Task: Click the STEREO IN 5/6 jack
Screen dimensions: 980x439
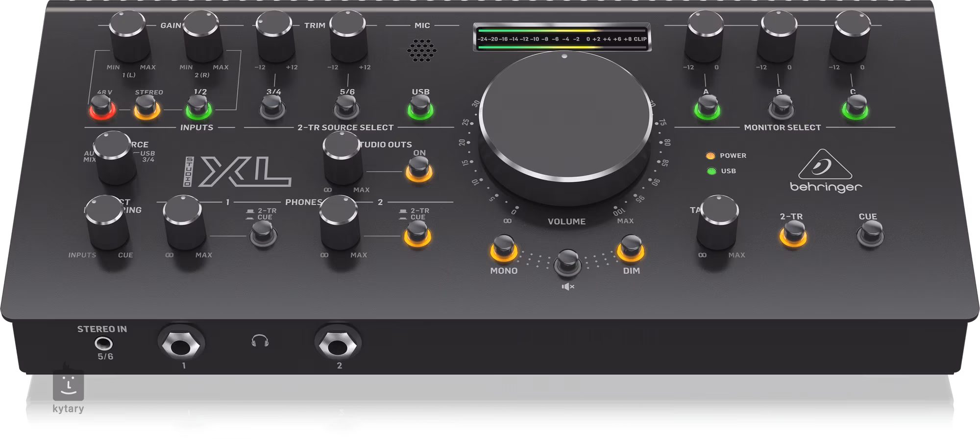Action: tap(102, 342)
